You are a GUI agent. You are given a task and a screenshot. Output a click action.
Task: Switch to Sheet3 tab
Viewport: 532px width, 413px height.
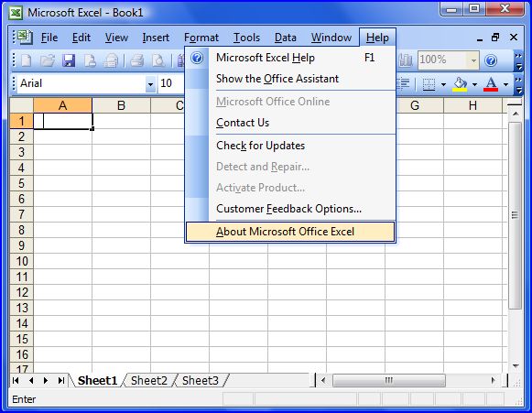pos(201,380)
